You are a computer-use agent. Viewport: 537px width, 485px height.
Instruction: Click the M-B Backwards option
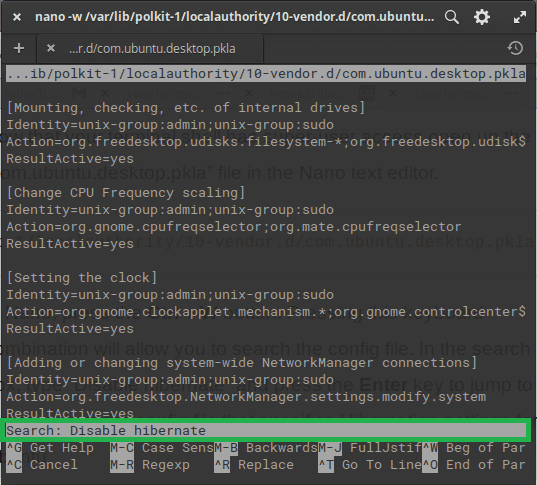266,448
